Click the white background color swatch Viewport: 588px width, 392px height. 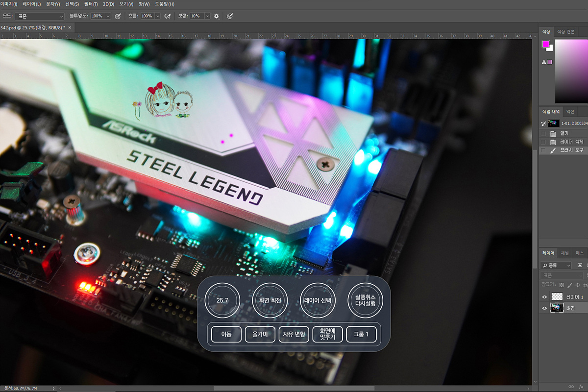(551, 49)
